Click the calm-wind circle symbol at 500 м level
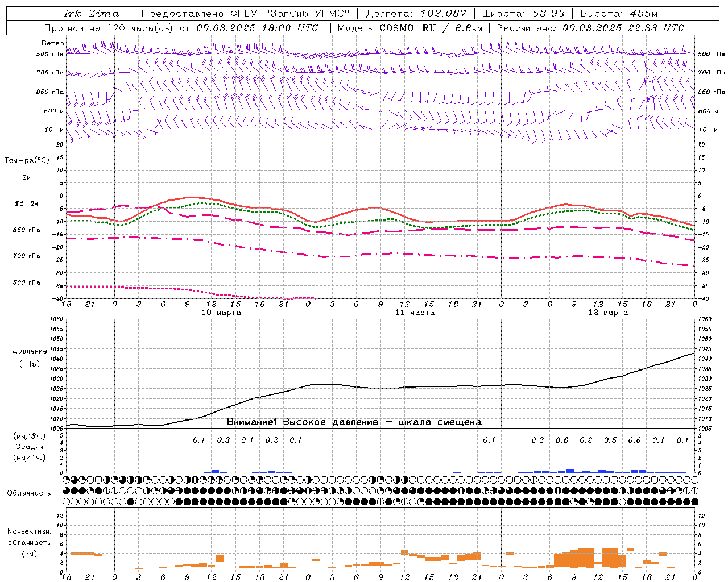This screenshot has width=728, height=582. coord(380,110)
